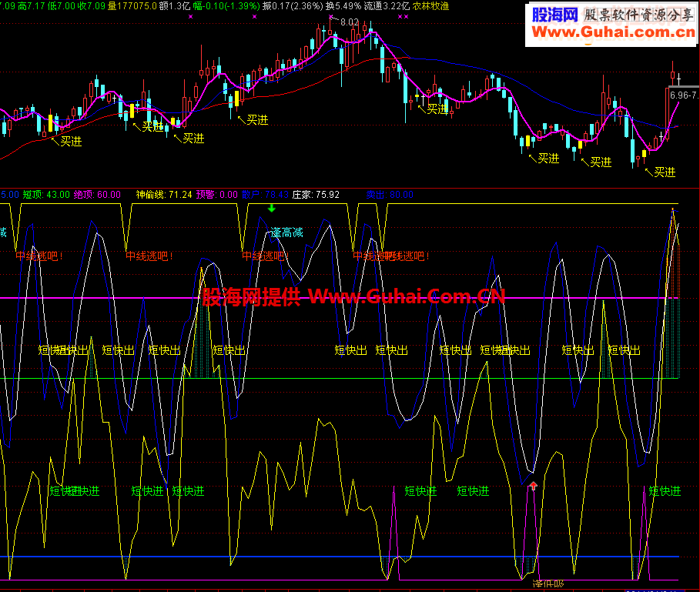Screen dimensions: 700x592
Task: Click the 换5.49% turnover rate
Action: coord(343,6)
